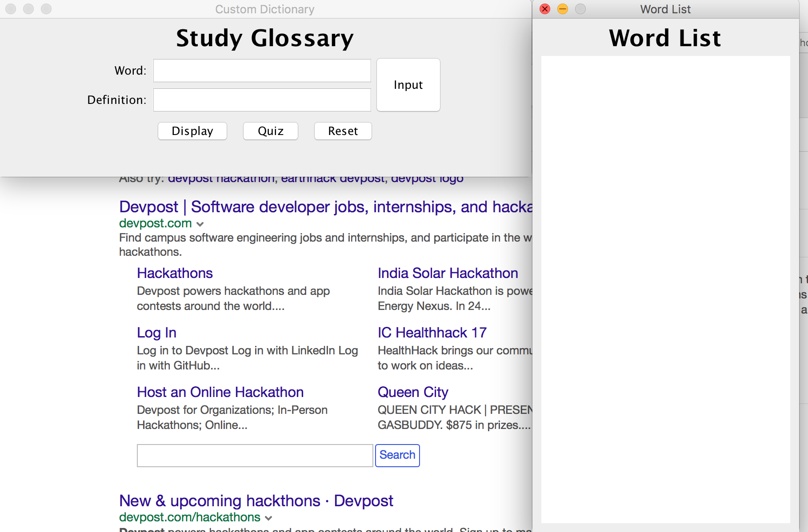Image resolution: width=808 pixels, height=532 pixels.
Task: Click the Custom Dictionary window title
Action: click(x=265, y=9)
